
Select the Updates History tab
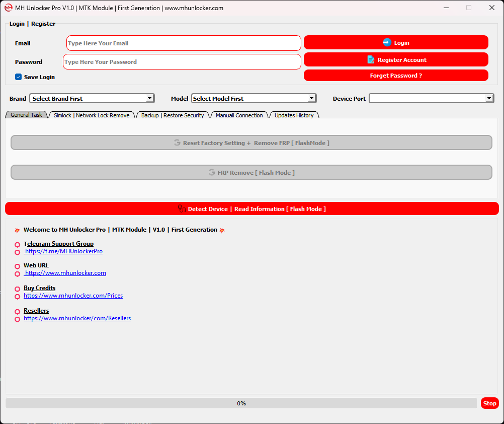click(294, 115)
